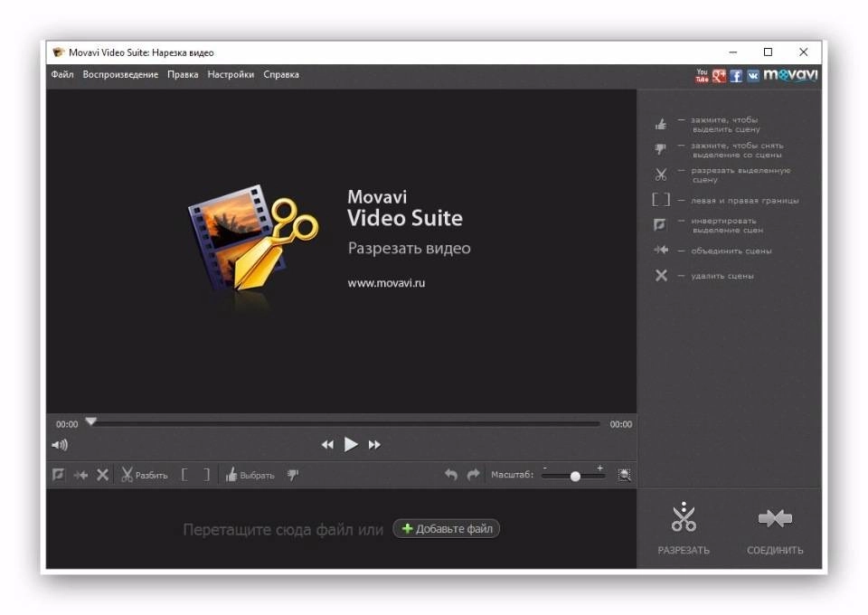868x615 pixels.
Task: Open the Воспроизведение menu
Action: [x=120, y=74]
